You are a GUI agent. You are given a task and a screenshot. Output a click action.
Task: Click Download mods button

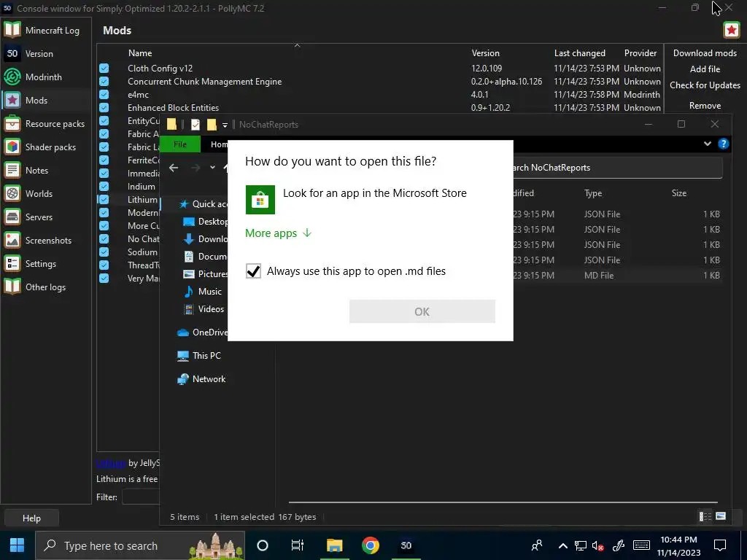pos(705,52)
